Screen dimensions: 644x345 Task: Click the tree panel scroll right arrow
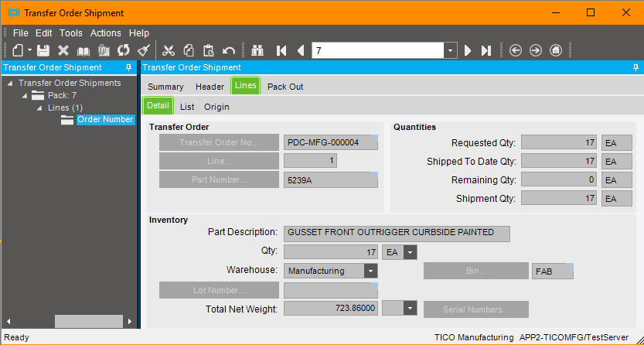130,322
